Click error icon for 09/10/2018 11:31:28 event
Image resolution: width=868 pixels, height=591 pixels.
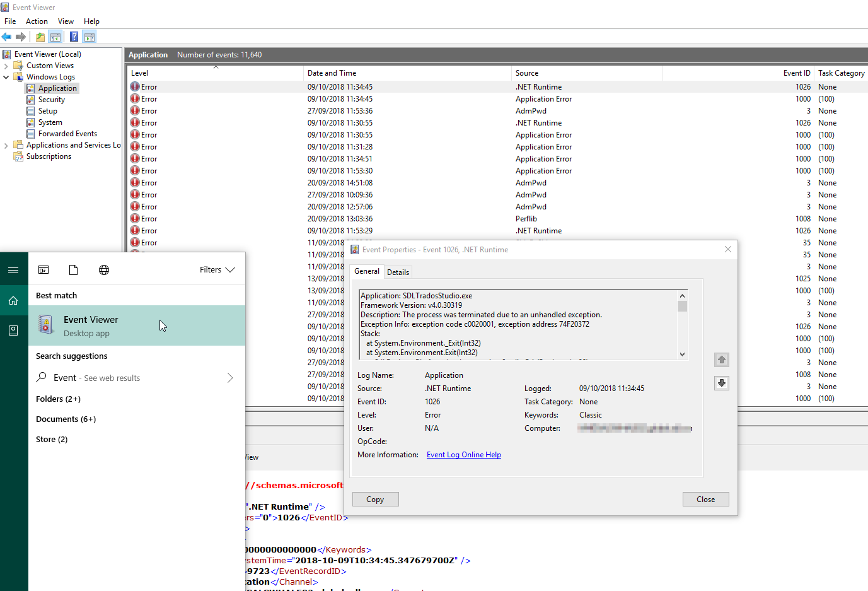pyautogui.click(x=135, y=147)
